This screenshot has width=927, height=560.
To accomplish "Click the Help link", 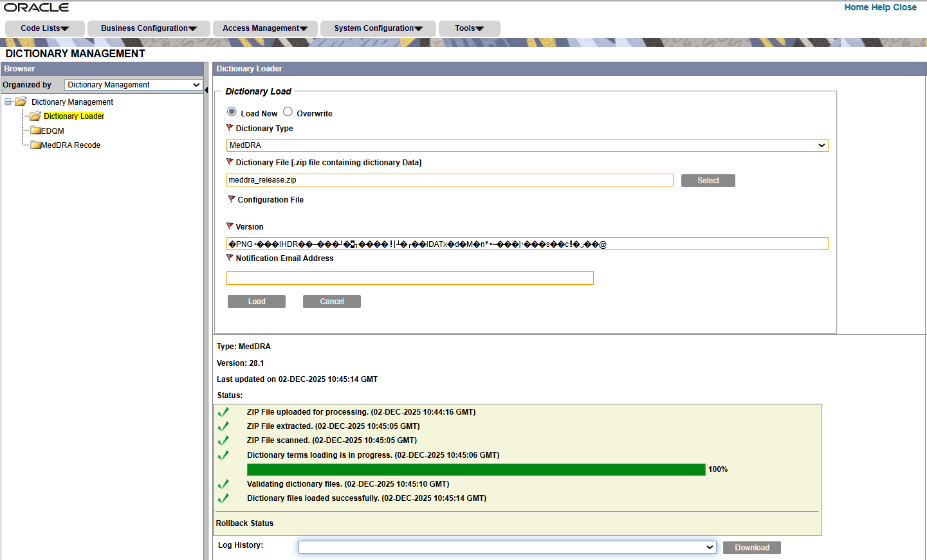I will pyautogui.click(x=883, y=7).
